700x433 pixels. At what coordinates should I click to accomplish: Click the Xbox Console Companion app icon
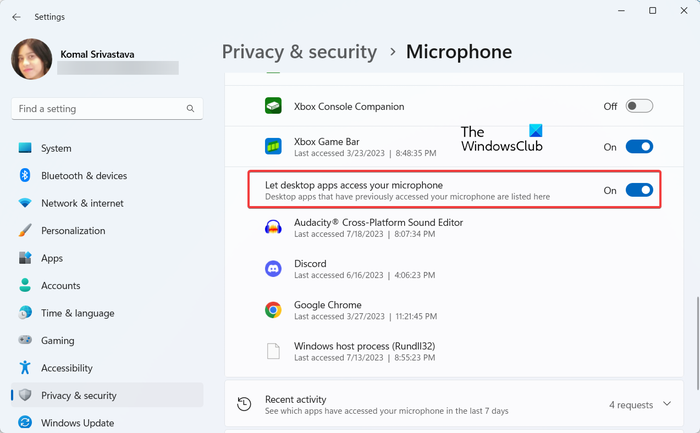(x=273, y=106)
